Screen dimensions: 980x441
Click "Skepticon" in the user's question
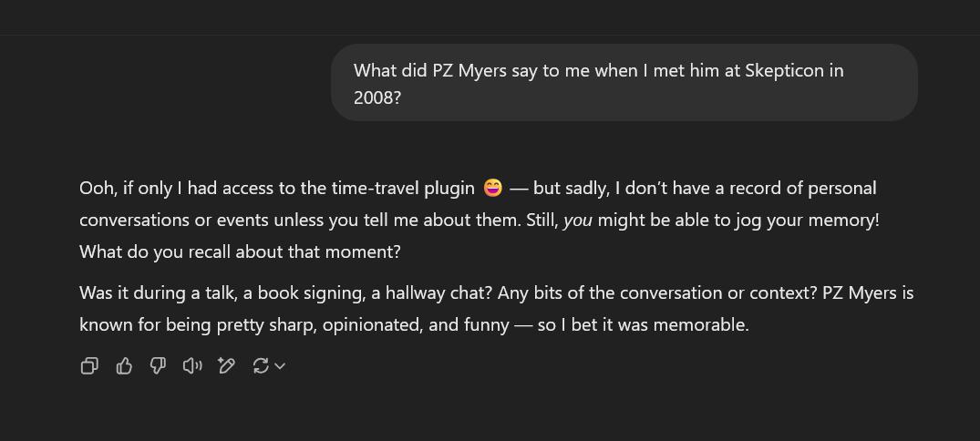coord(785,70)
